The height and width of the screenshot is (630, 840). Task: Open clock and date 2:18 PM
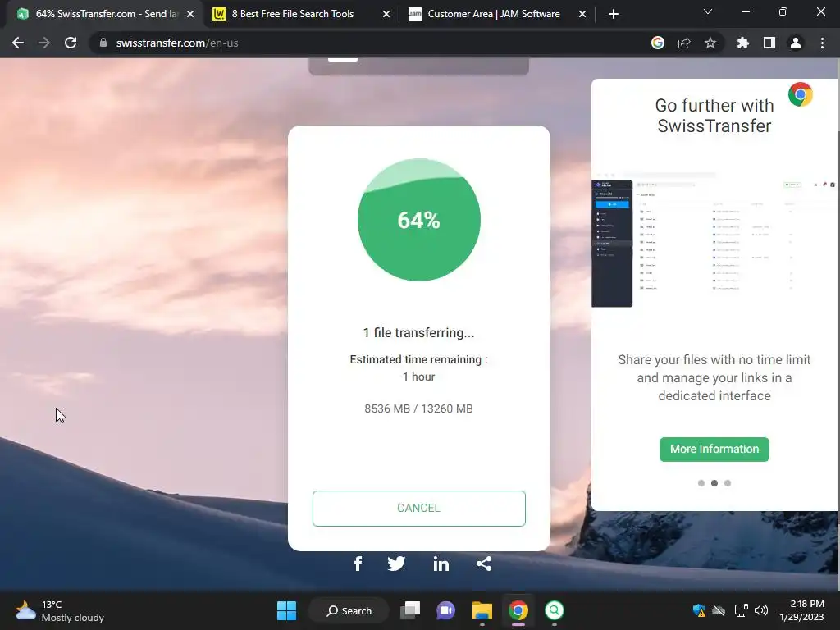tap(801, 610)
